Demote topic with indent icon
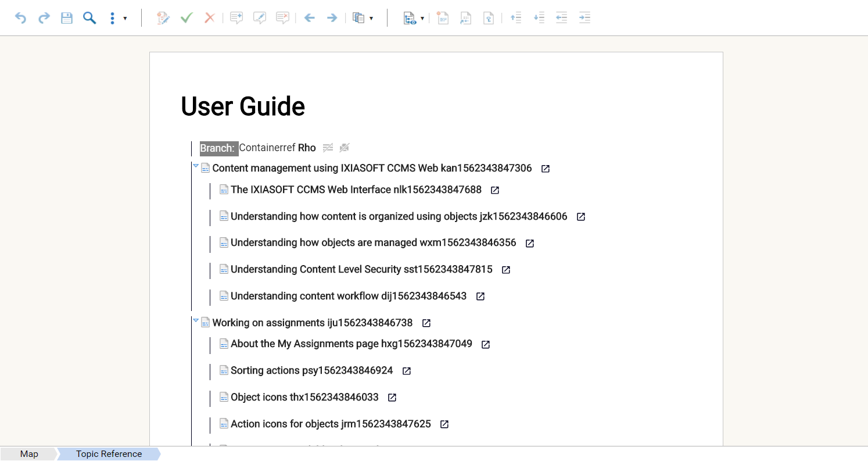 point(585,18)
